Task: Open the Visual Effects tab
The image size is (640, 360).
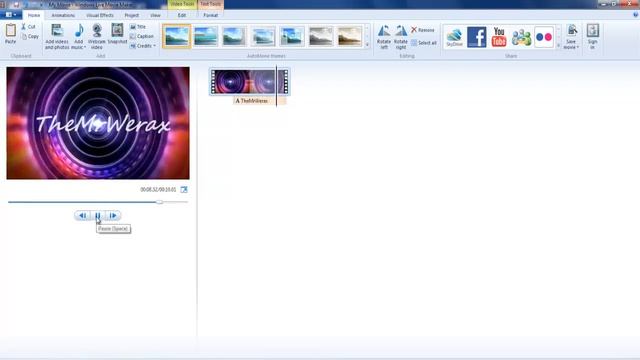Action: pyautogui.click(x=100, y=15)
